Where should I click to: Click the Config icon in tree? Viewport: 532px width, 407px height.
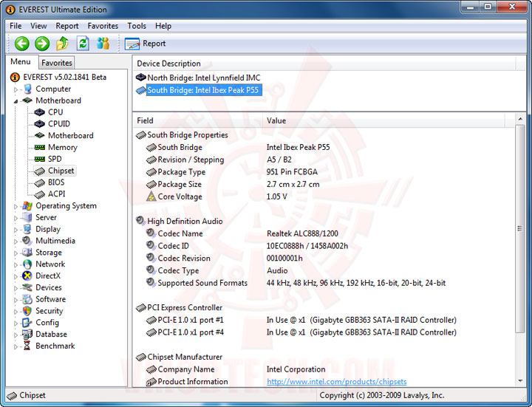point(27,323)
